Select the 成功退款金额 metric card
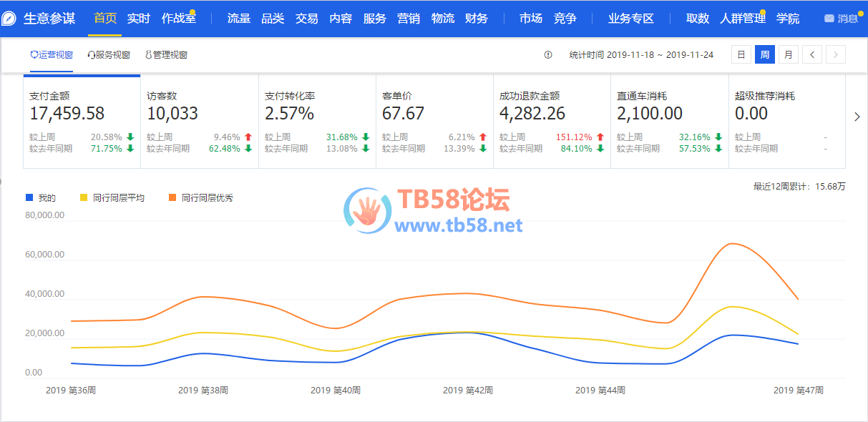 point(552,121)
